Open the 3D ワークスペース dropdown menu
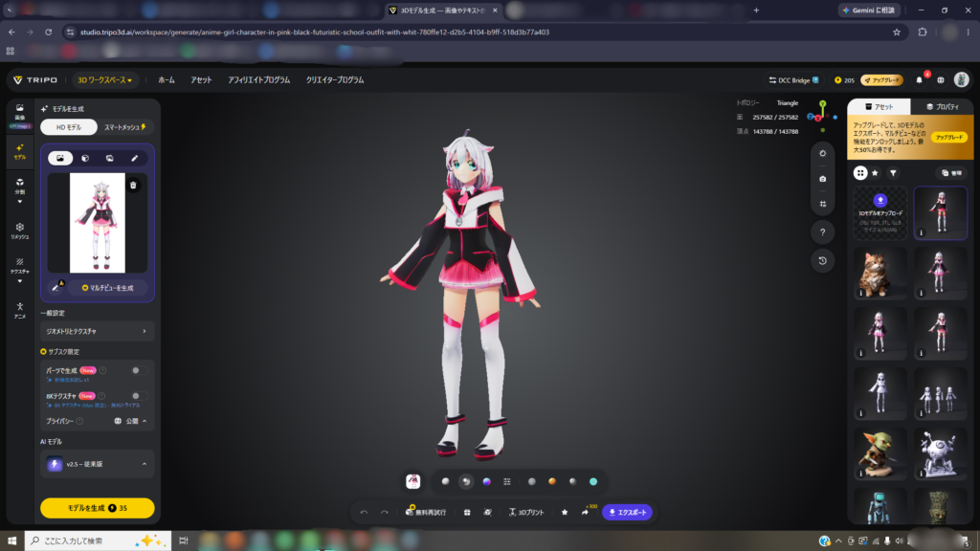Screen dimensions: 980x551 point(104,80)
